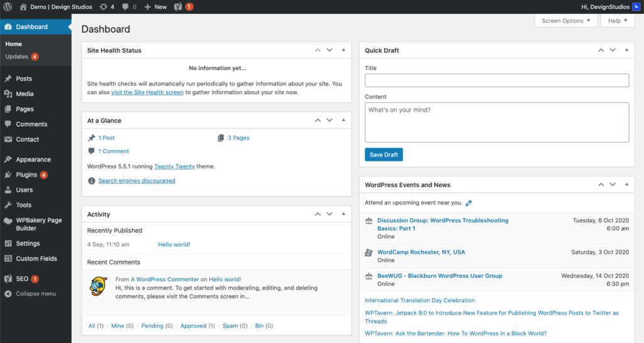Open BeeWUG - Blackburn WordPress User Group link
The height and width of the screenshot is (343, 644).
tap(440, 276)
